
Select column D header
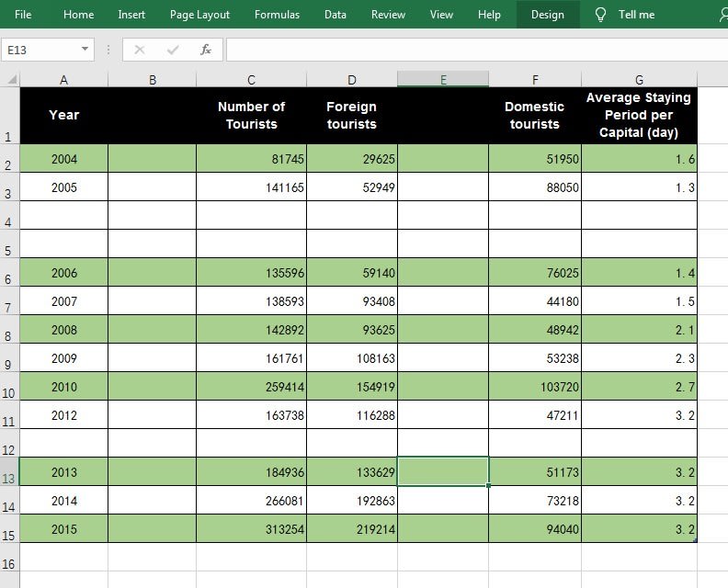click(x=352, y=79)
